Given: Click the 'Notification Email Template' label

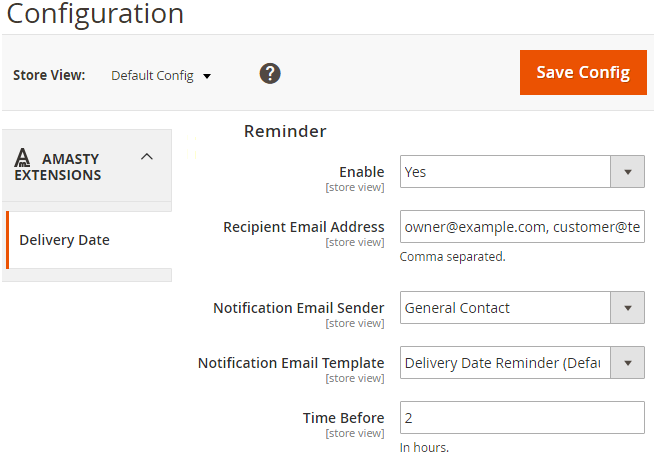Looking at the screenshot, I should click(x=291, y=363).
